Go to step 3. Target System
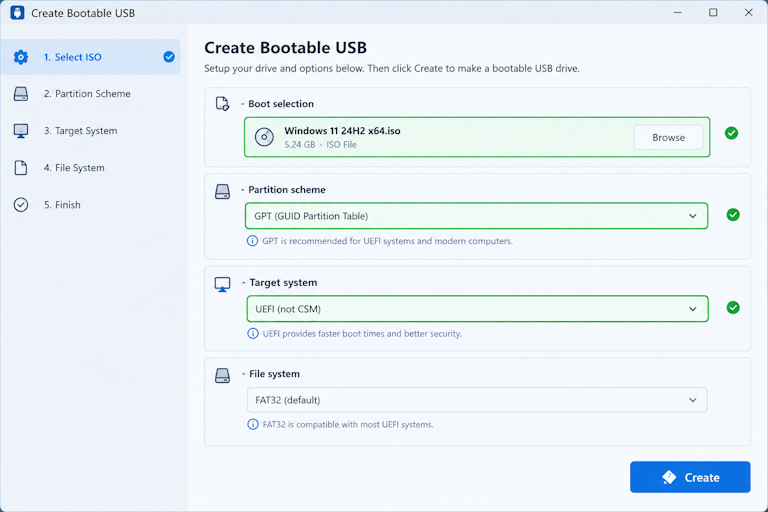768x512 pixels. pos(91,131)
